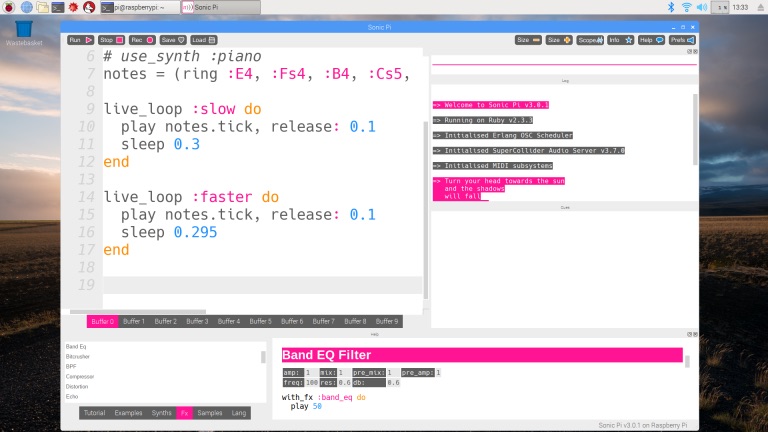768x432 pixels.
Task: Open the Wastebasket desktop icon
Action: [22, 31]
